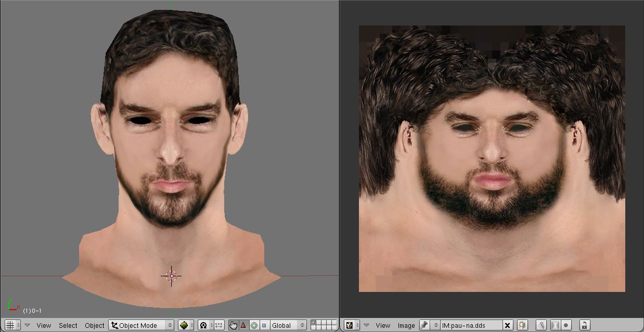Select the translate manipulator triangle icon
This screenshot has width=644, height=332.
(243, 325)
